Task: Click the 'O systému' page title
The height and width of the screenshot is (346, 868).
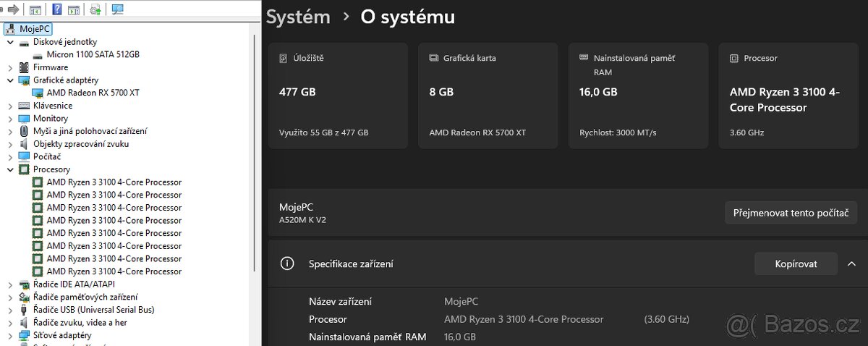Action: pos(408,17)
